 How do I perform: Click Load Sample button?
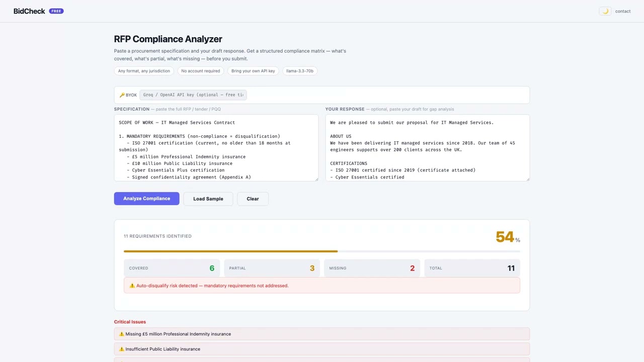[208, 199]
